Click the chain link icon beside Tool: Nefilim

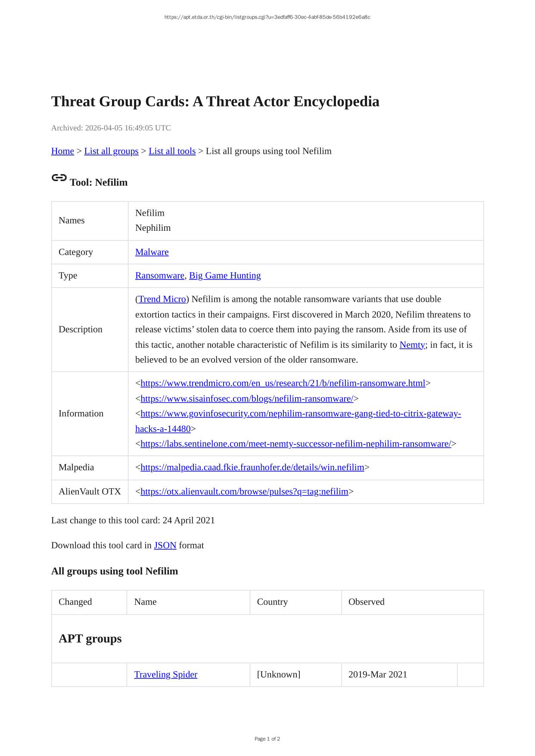pos(59,178)
